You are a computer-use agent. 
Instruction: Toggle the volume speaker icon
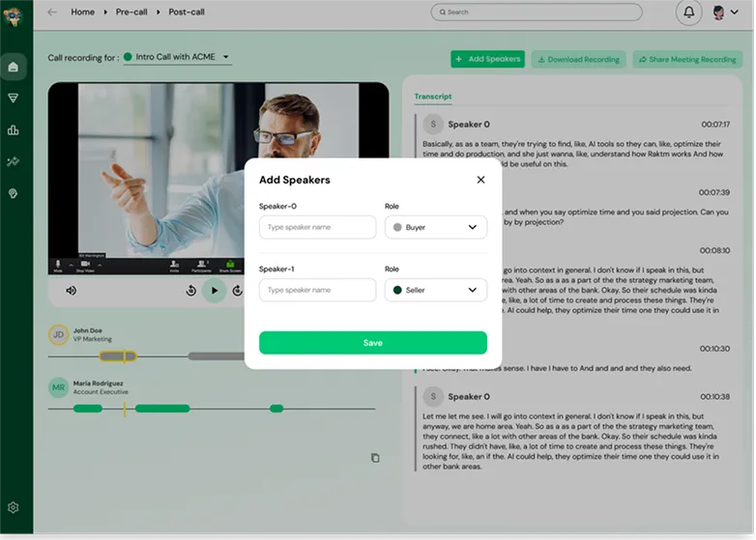(72, 291)
